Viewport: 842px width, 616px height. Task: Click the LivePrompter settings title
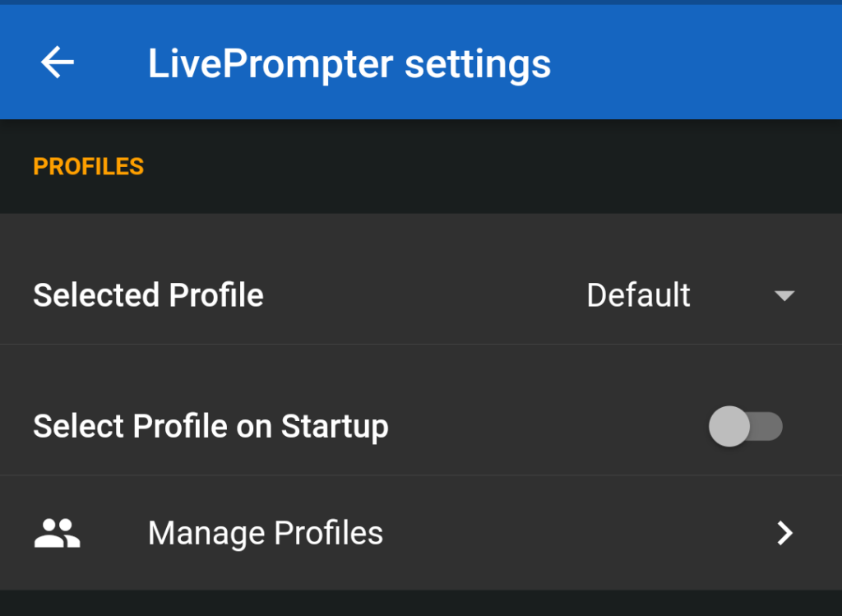tap(349, 64)
